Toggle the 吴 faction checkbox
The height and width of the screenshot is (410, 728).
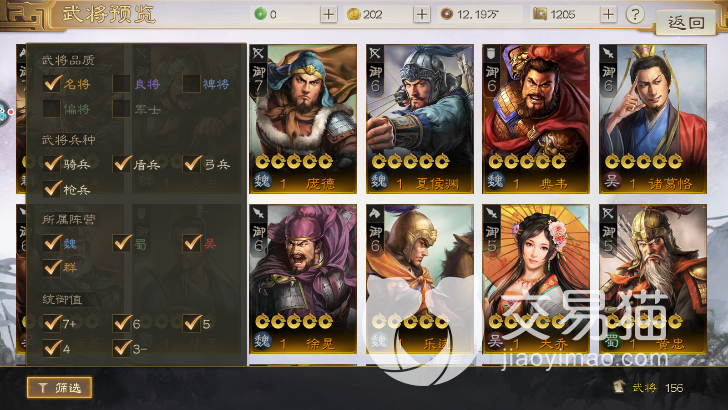[191, 243]
